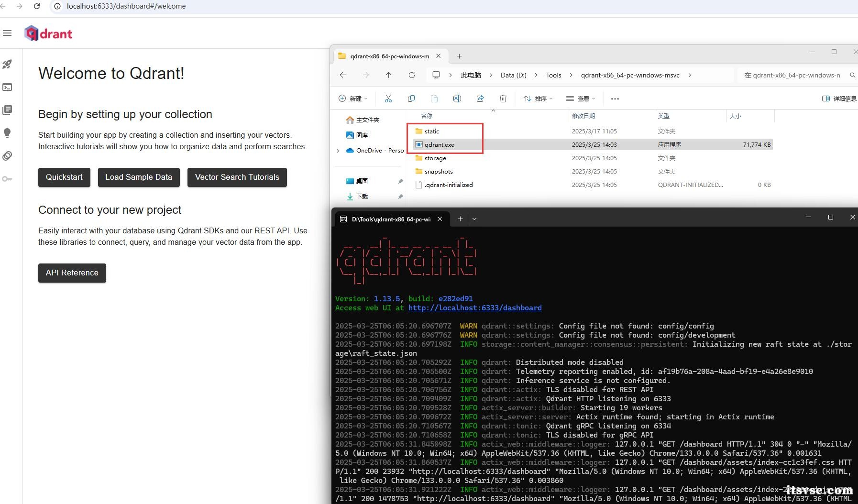The image size is (858, 504).
Task: Select the Explorer tab qdrant-x86_64-pc-windows-m
Action: click(x=390, y=56)
